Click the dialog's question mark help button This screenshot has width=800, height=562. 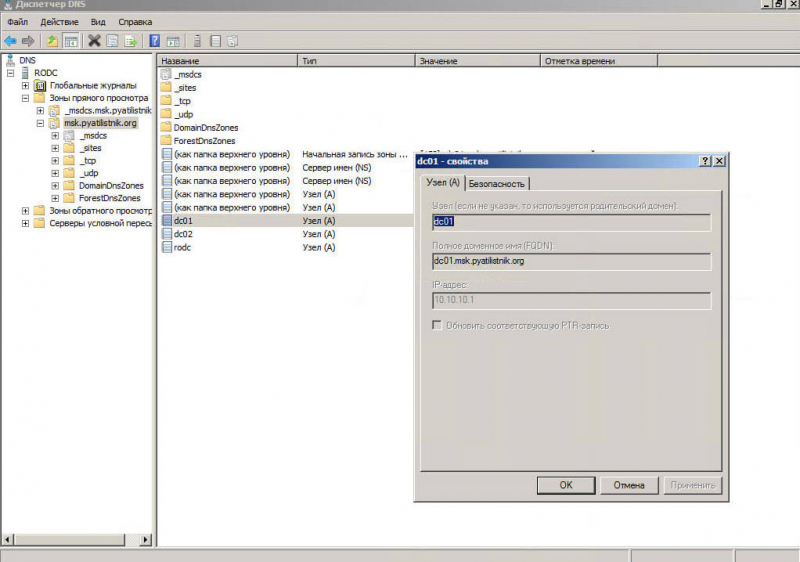coord(705,161)
